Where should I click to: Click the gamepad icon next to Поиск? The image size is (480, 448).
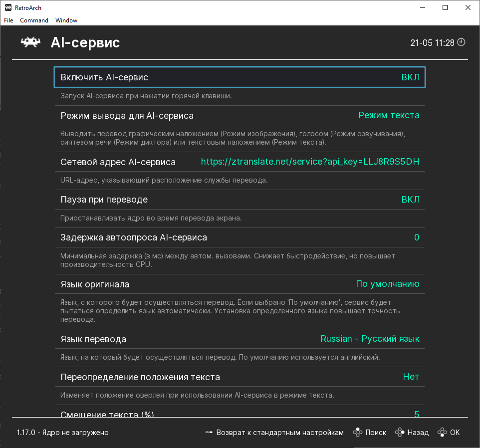(x=358, y=433)
